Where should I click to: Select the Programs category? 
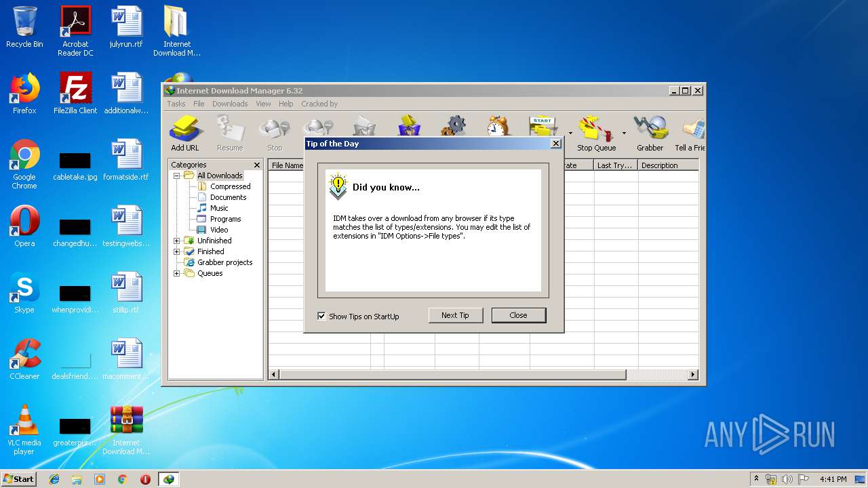225,219
